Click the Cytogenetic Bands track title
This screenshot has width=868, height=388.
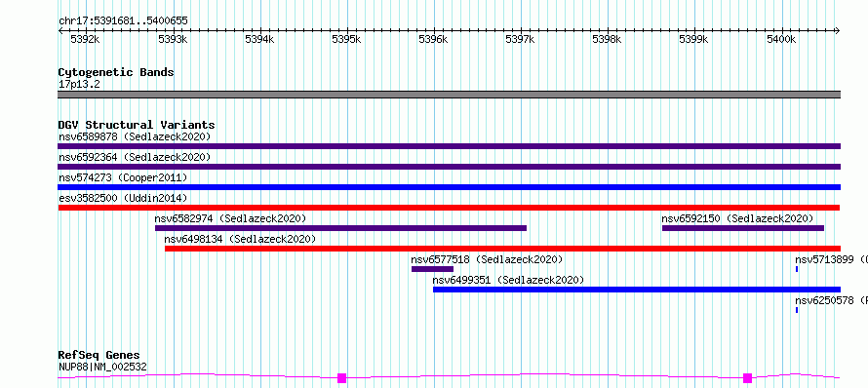click(116, 72)
